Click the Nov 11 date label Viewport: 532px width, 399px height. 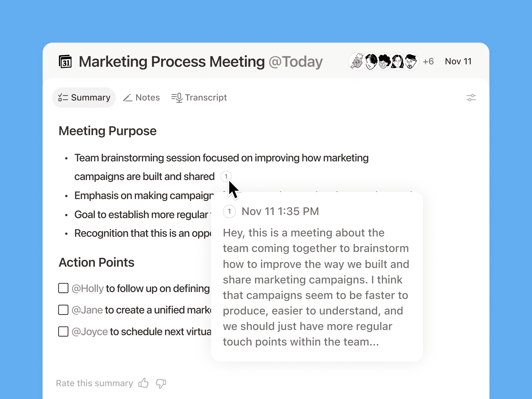pos(458,61)
